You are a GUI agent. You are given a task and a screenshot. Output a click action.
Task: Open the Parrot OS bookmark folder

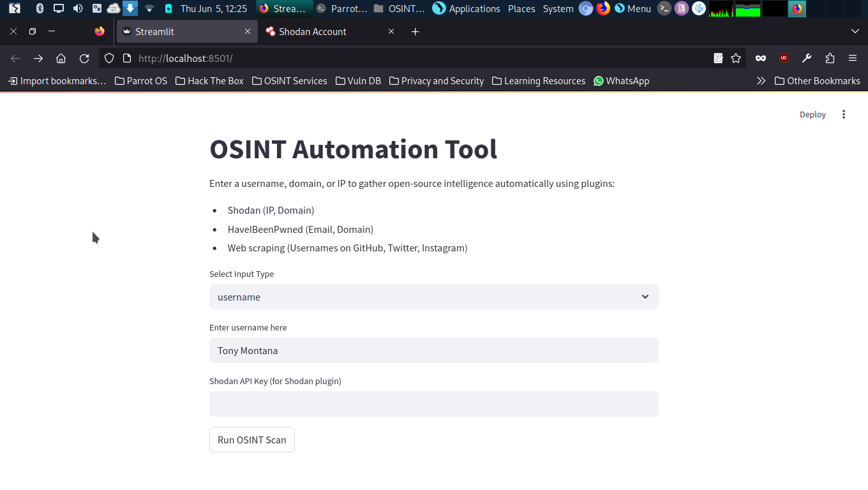(141, 81)
